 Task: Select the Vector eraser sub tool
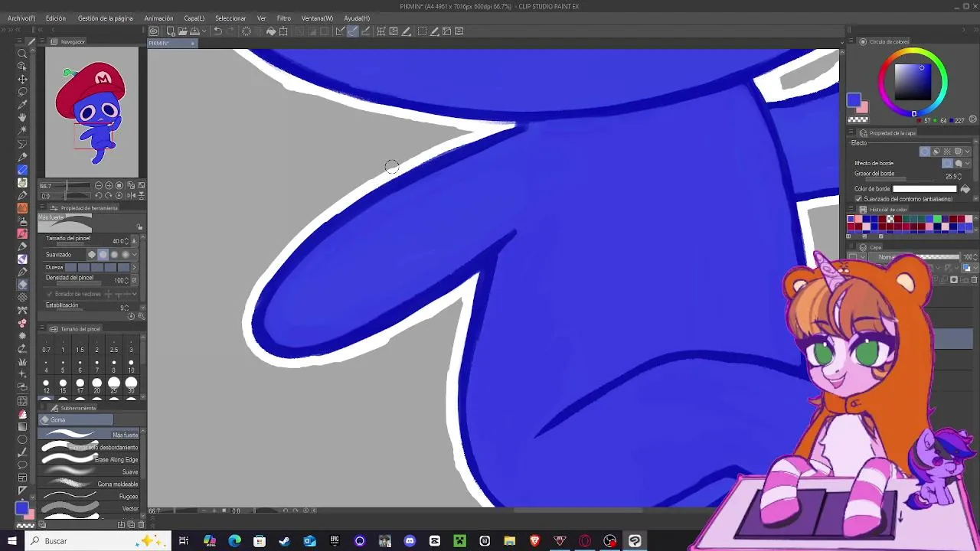click(x=90, y=508)
